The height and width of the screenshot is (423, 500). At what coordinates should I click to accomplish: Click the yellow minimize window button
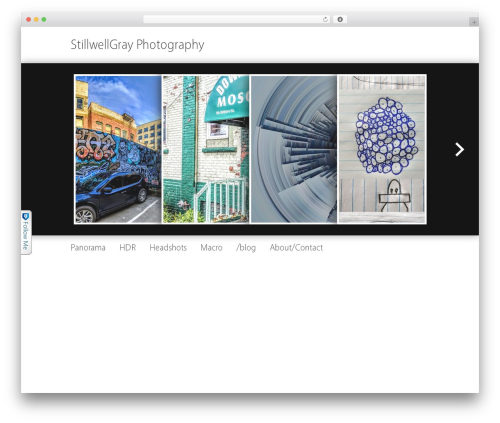tap(36, 20)
